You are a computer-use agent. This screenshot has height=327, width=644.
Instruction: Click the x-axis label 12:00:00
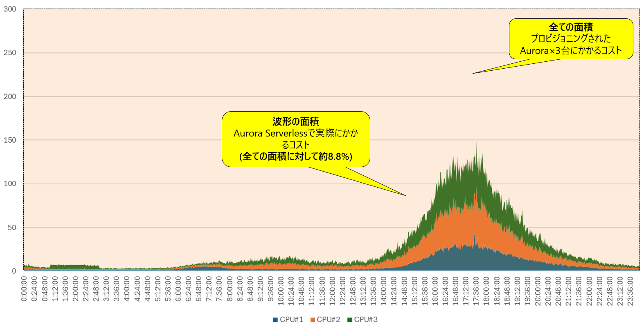[x=332, y=291]
